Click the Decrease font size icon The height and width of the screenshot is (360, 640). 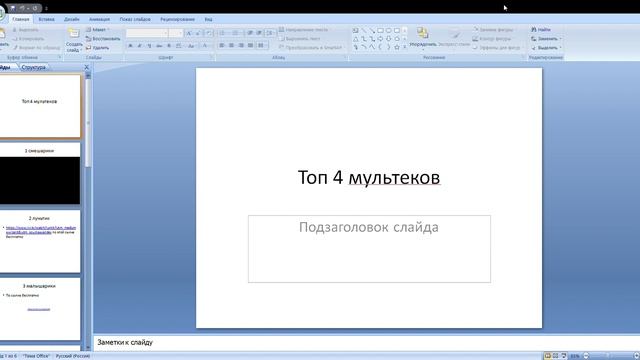(x=198, y=33)
